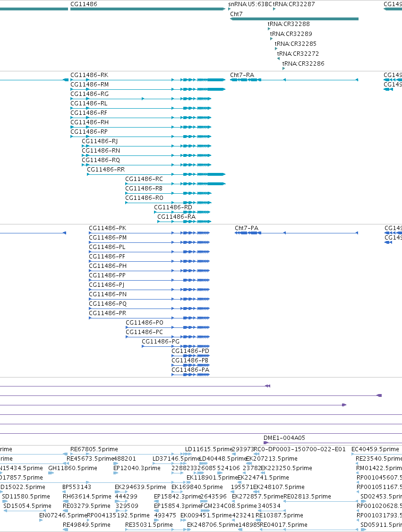Select transcript CG11486-RF
The width and height of the screenshot is (402, 532).
point(88,113)
